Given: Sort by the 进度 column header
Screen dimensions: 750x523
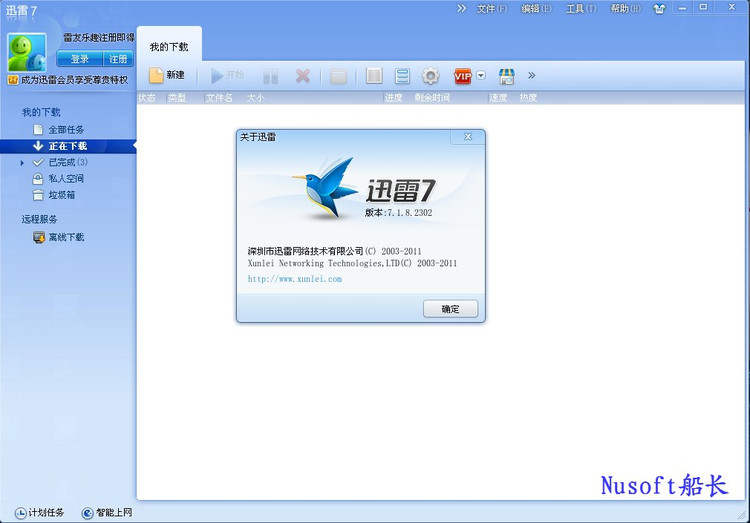Looking at the screenshot, I should (394, 98).
